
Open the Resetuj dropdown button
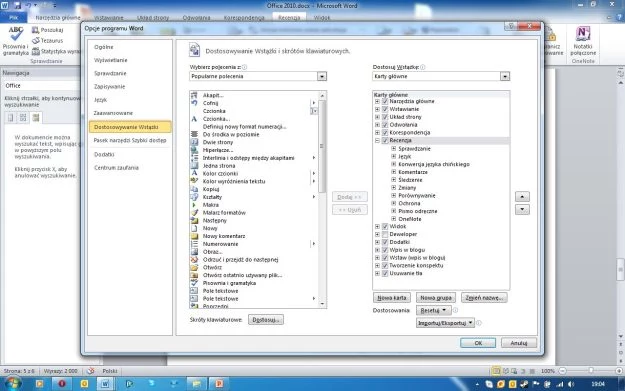433,310
